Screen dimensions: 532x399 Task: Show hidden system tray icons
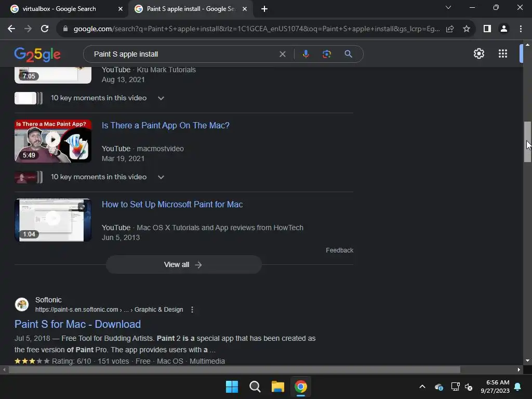pos(422,387)
